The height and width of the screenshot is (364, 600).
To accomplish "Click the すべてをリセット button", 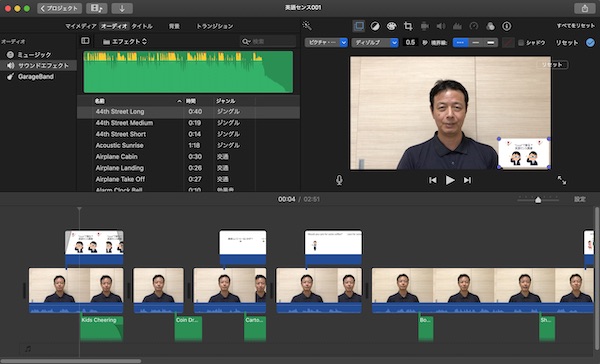I will click(x=576, y=26).
